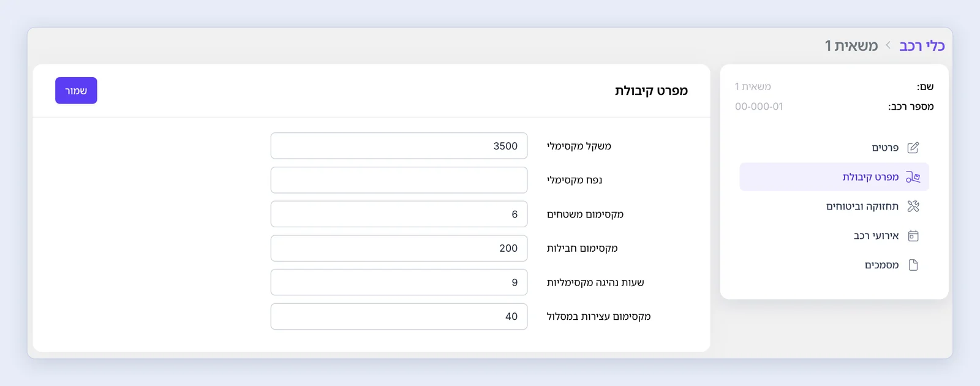
Task: Click the שעות נהיגה מקסימליות label
Action: click(x=595, y=282)
